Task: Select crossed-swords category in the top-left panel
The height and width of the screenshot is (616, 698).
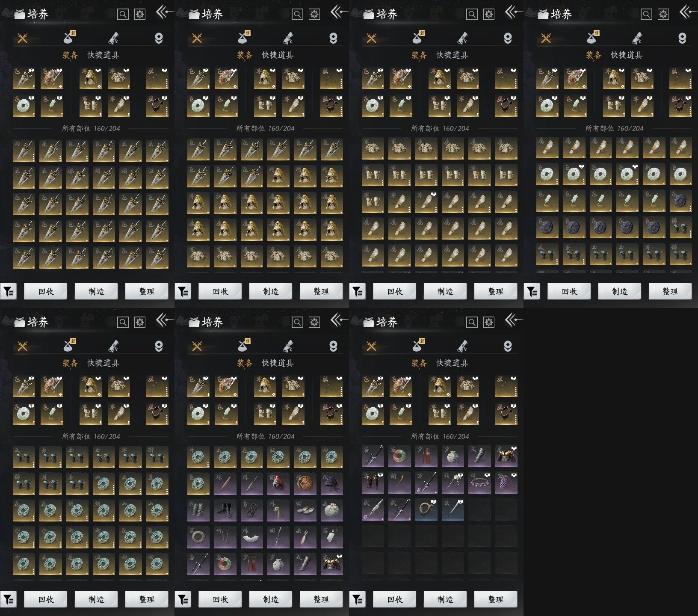Action: coord(23,38)
